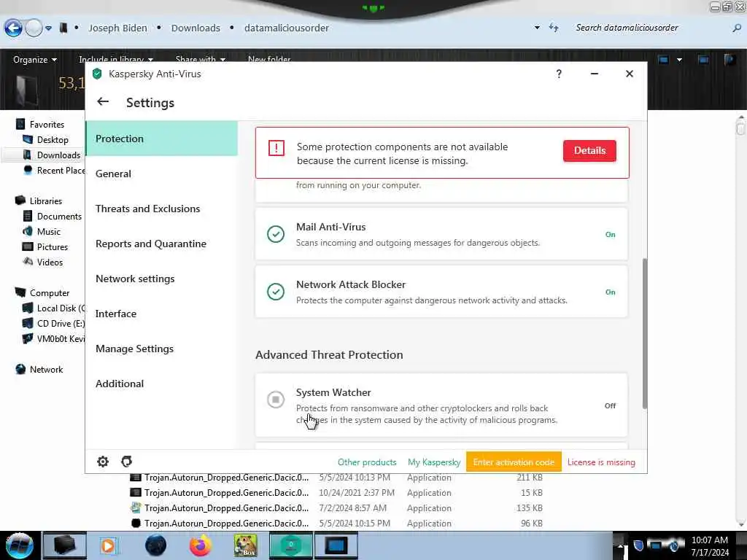Click the Kaspersky shield title icon
The height and width of the screenshot is (560, 747).
pos(97,74)
